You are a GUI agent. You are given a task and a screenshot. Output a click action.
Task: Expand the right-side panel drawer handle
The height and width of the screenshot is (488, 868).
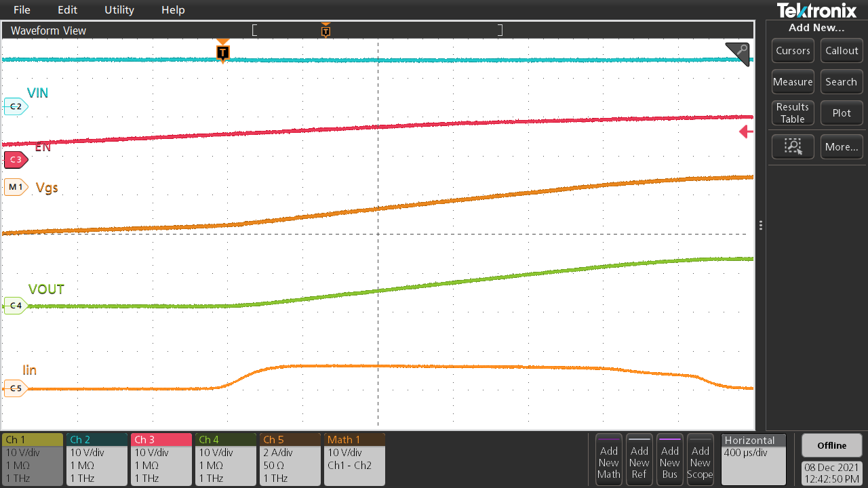(x=761, y=225)
